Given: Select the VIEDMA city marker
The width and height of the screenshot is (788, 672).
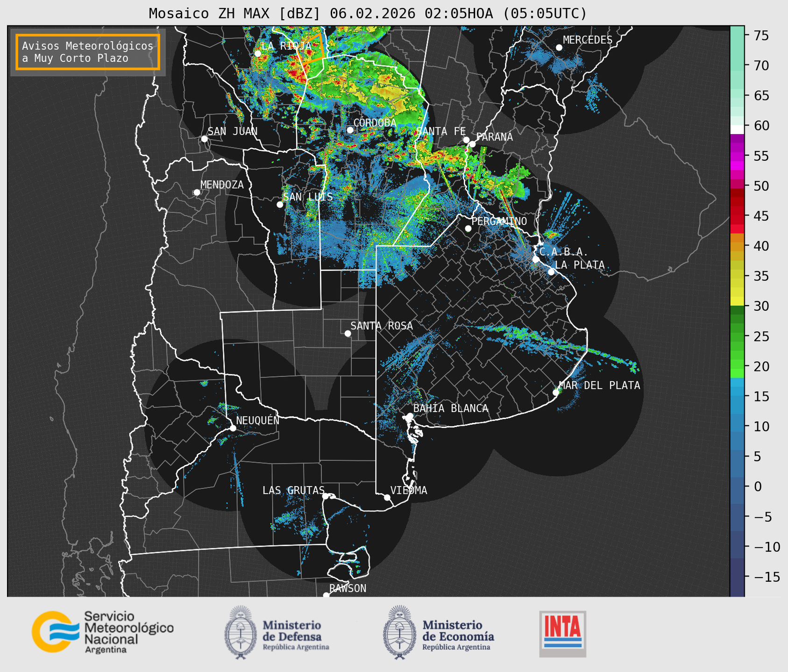Looking at the screenshot, I should pyautogui.click(x=387, y=497).
